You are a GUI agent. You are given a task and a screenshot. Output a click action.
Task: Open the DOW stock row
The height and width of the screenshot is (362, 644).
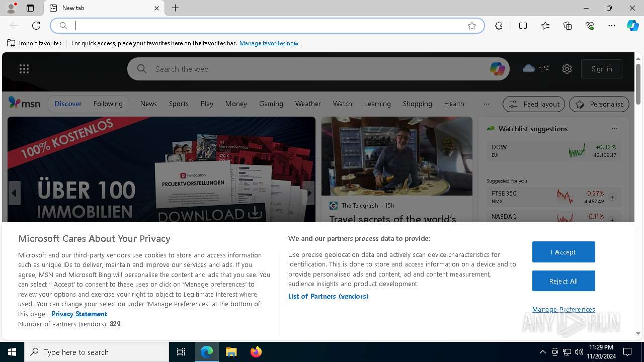(553, 151)
